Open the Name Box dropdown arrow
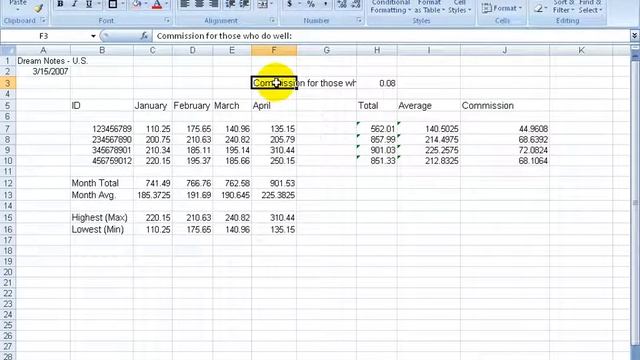 click(x=93, y=36)
